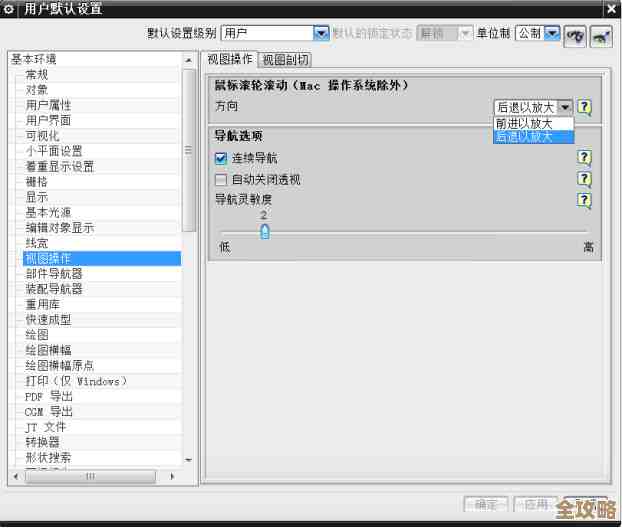
Task: Open help icon for 导航灵敏度
Action: 584,200
